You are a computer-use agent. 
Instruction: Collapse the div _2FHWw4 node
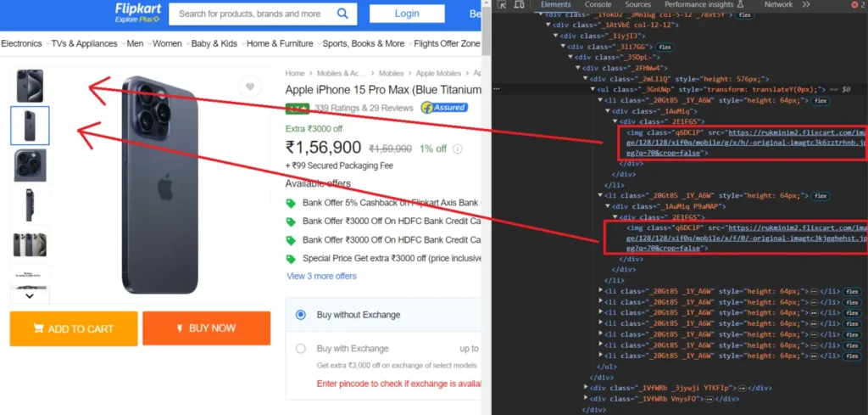[x=578, y=68]
